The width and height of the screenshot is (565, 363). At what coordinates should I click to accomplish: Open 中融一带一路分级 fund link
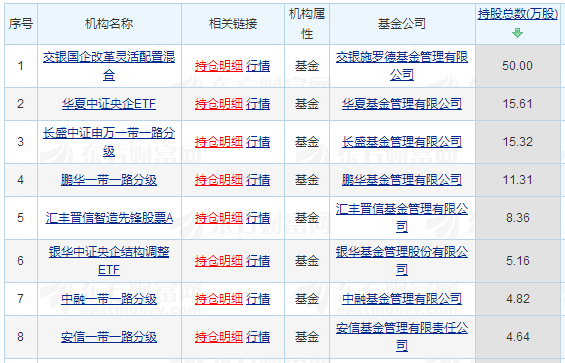[109, 299]
